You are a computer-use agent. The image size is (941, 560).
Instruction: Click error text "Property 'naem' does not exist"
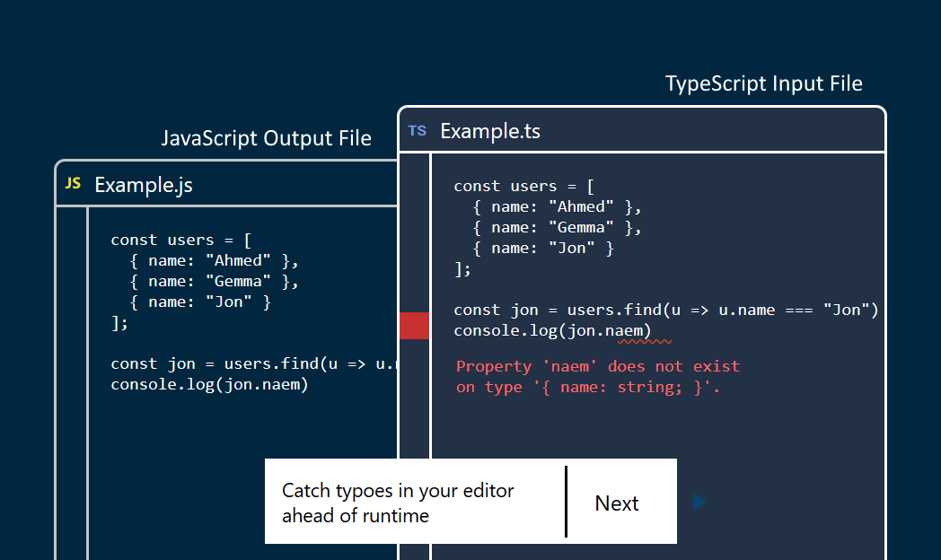point(598,366)
